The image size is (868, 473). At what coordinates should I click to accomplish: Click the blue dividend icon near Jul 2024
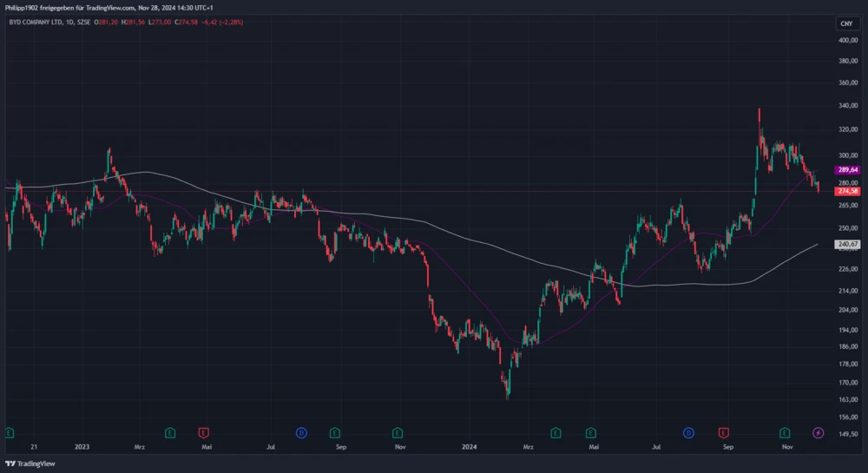pos(687,432)
